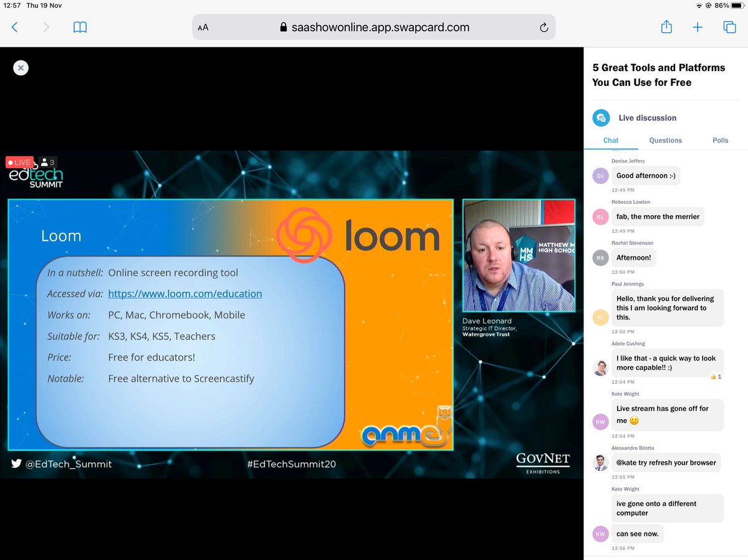748x560 pixels.
Task: Close the video with X button
Action: point(21,68)
